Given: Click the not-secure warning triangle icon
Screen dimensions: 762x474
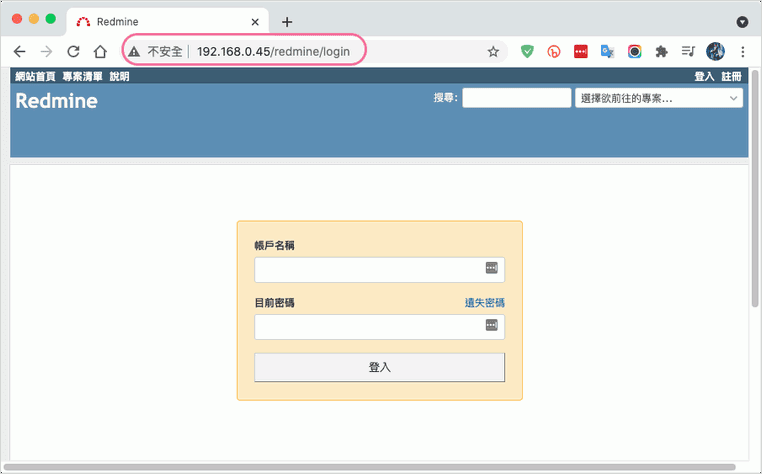Looking at the screenshot, I should (134, 52).
